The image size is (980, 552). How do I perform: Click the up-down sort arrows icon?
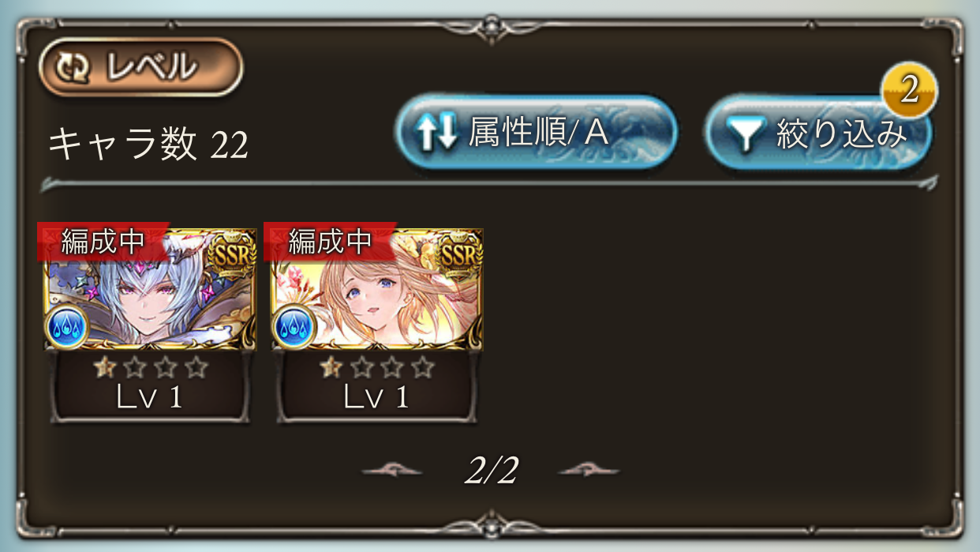pyautogui.click(x=436, y=134)
